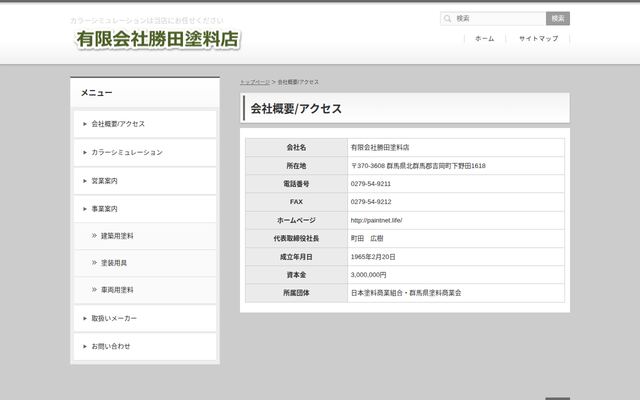Click the triangle arrow beside 営業案内
Image resolution: width=640 pixels, height=400 pixels.
pyautogui.click(x=85, y=181)
